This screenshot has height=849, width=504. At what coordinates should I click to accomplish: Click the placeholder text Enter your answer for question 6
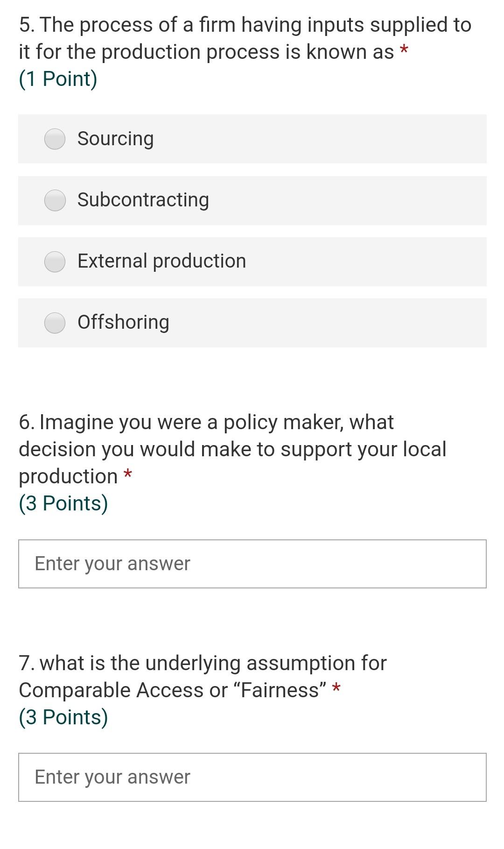point(112,563)
